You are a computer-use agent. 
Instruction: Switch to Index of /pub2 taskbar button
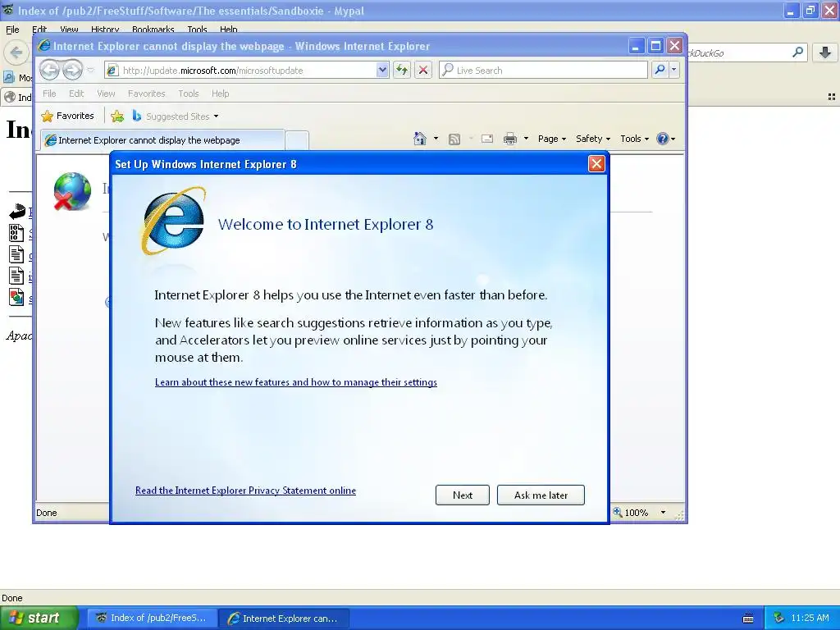pyautogui.click(x=152, y=618)
